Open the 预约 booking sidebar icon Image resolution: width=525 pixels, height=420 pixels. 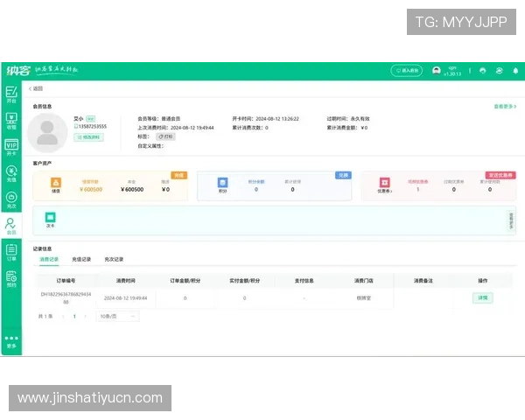(11, 279)
